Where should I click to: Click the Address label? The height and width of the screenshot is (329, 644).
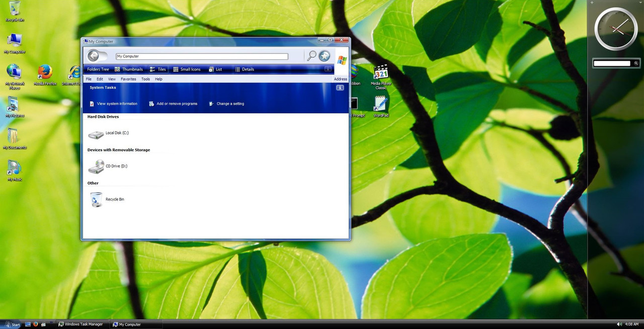tap(341, 79)
